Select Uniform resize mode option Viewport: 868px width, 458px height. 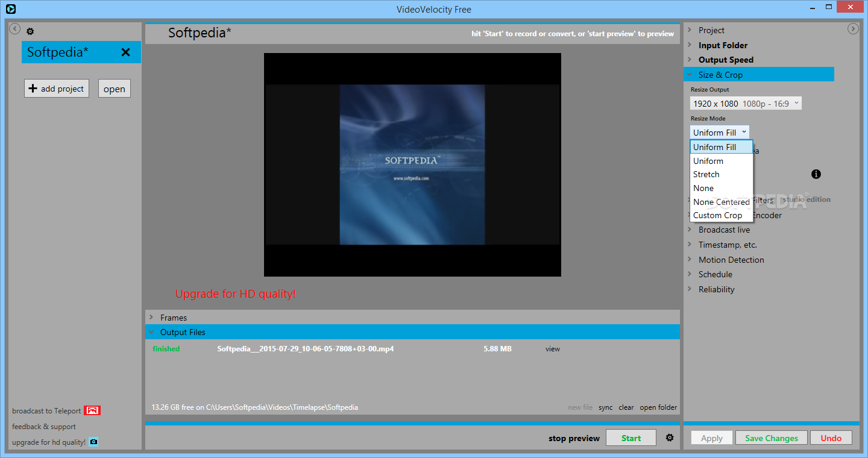722,161
